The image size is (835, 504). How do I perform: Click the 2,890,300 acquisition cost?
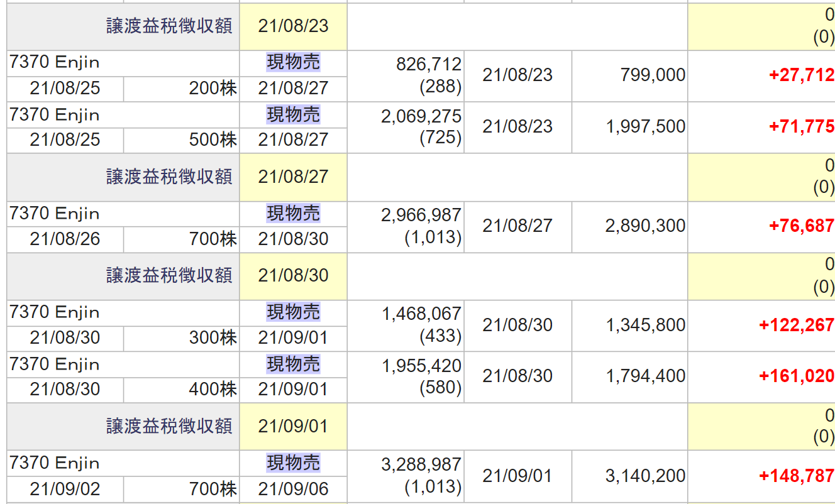tap(645, 226)
